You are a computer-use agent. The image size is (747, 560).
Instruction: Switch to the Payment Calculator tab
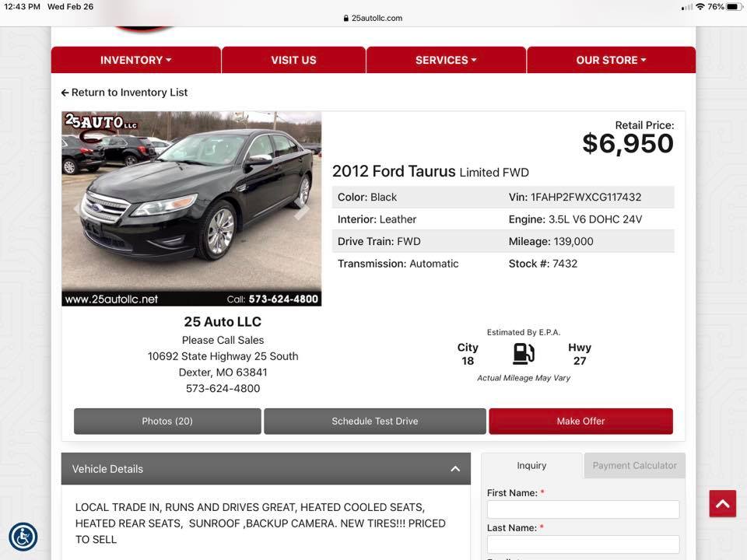click(x=634, y=465)
